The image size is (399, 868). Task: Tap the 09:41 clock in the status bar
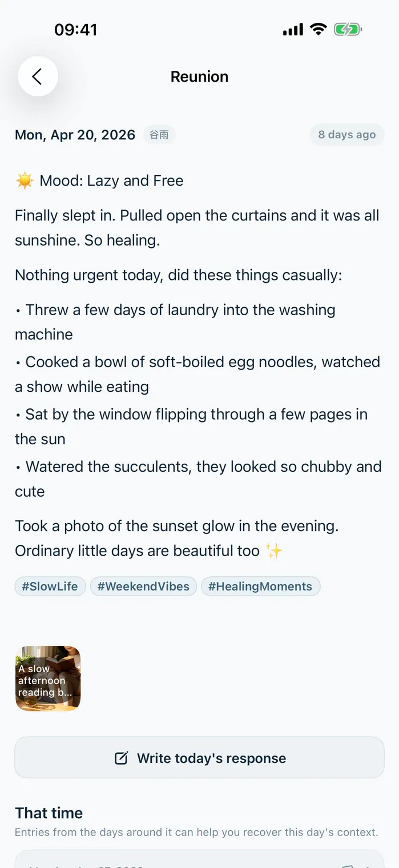point(76,30)
